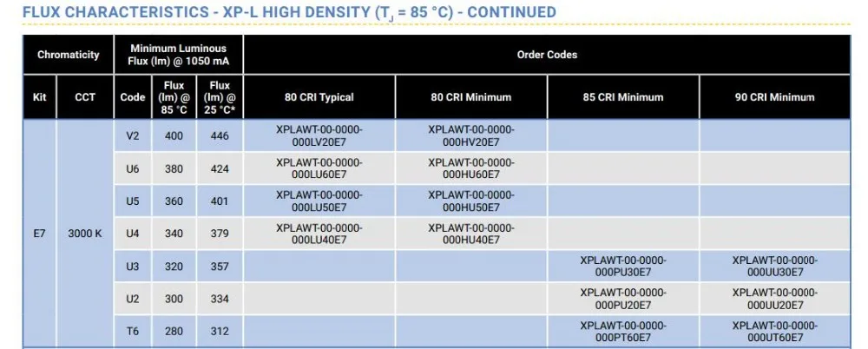868x349 pixels.
Task: Click order code 'XPLAWT-00-0000-000LU60E7'
Action: [x=319, y=168]
